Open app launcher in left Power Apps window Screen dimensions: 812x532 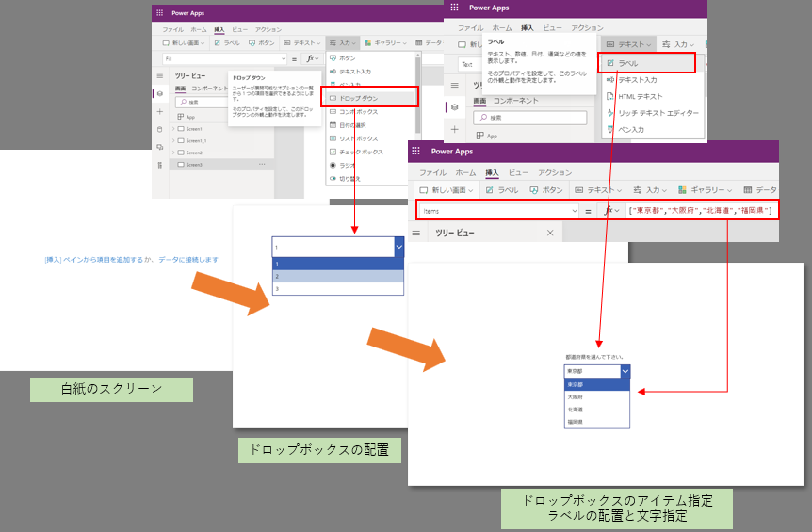click(x=159, y=13)
